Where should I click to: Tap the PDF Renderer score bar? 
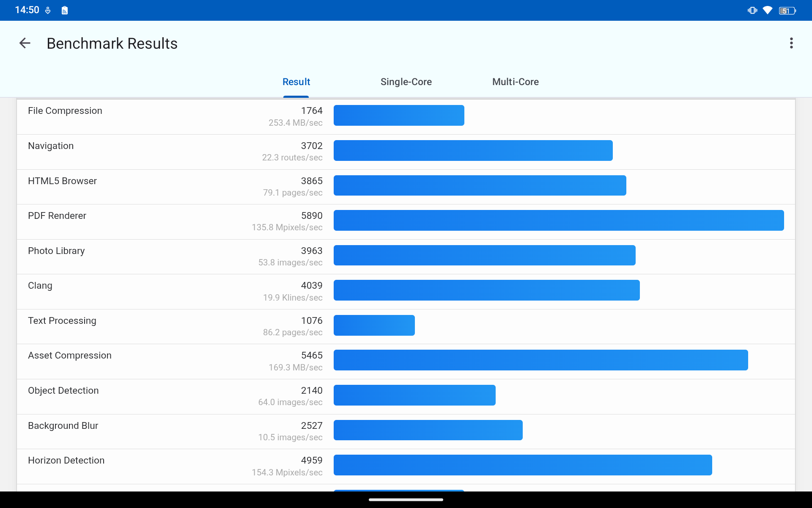[558, 221]
